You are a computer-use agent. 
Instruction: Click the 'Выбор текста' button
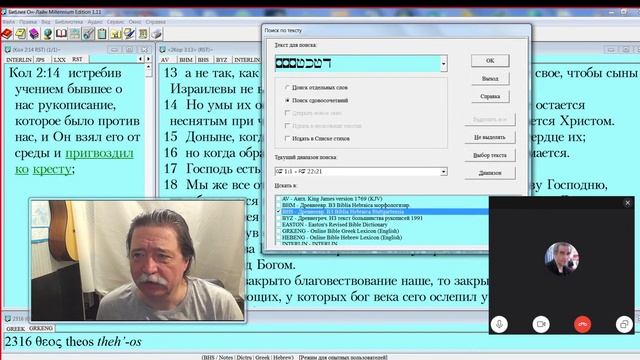point(490,155)
